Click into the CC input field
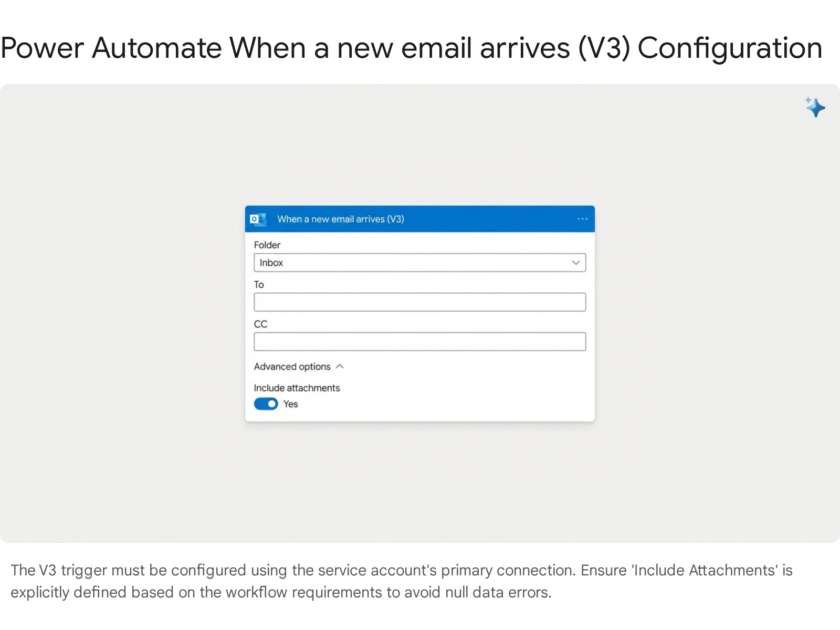 click(x=419, y=342)
